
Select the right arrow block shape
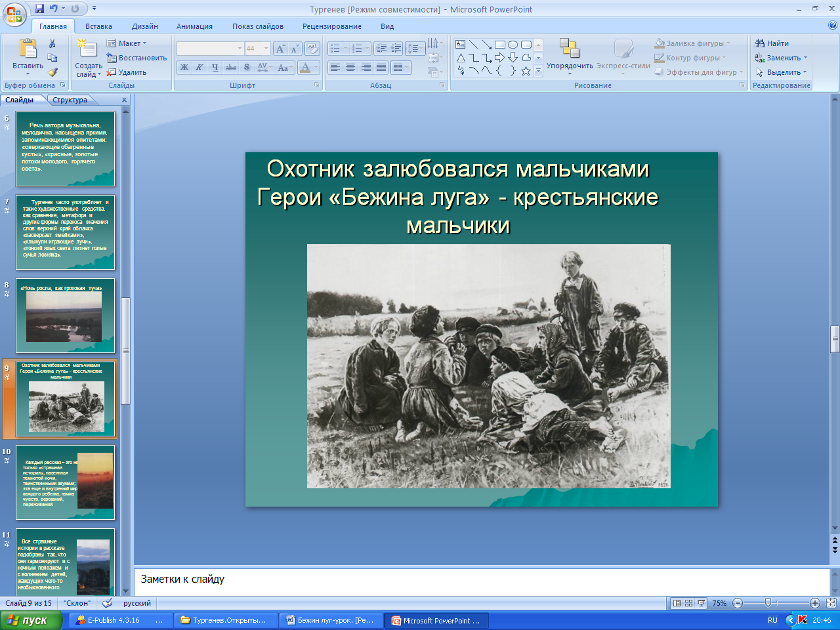point(500,58)
